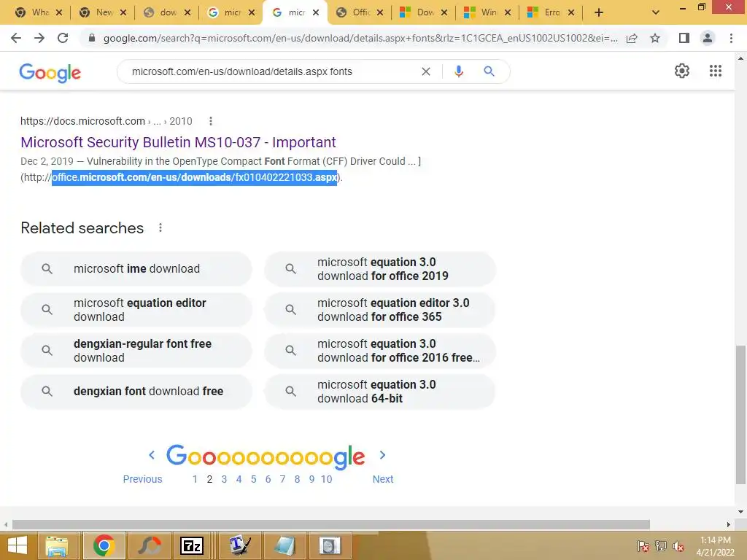Switch to the 'Erro' tab
The height and width of the screenshot is (560, 747).
point(551,12)
